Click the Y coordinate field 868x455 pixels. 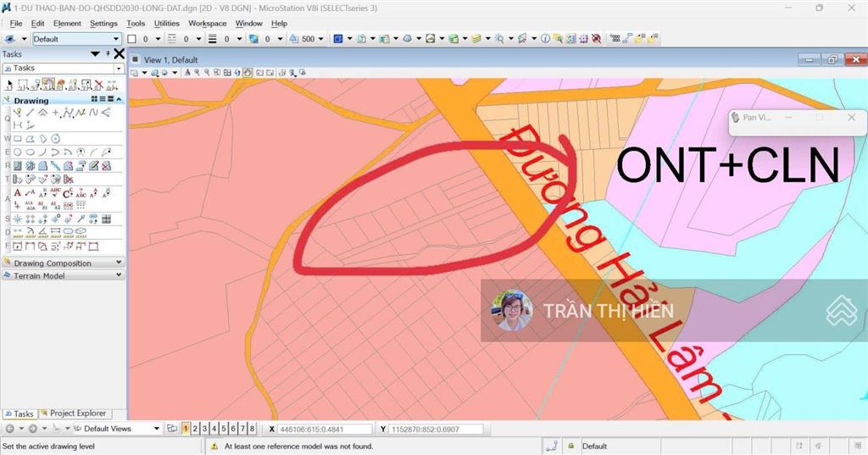[x=437, y=429]
